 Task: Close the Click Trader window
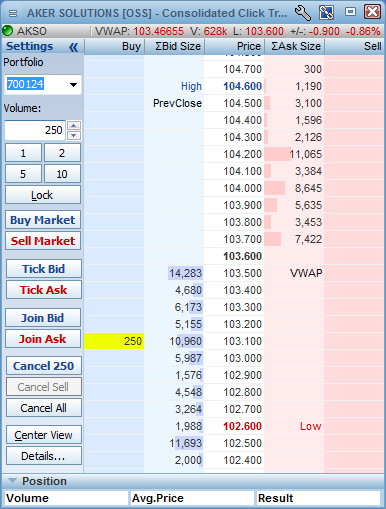[372, 12]
